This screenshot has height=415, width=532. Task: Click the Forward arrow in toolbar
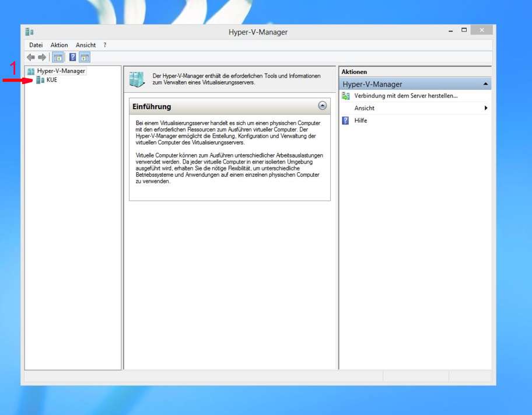(x=42, y=57)
